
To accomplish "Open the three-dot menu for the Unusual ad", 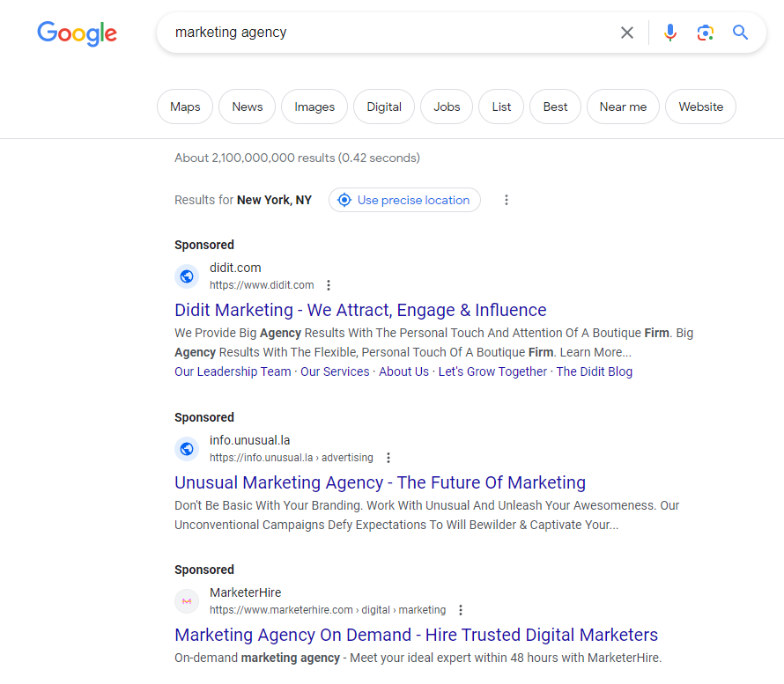I will pos(388,457).
